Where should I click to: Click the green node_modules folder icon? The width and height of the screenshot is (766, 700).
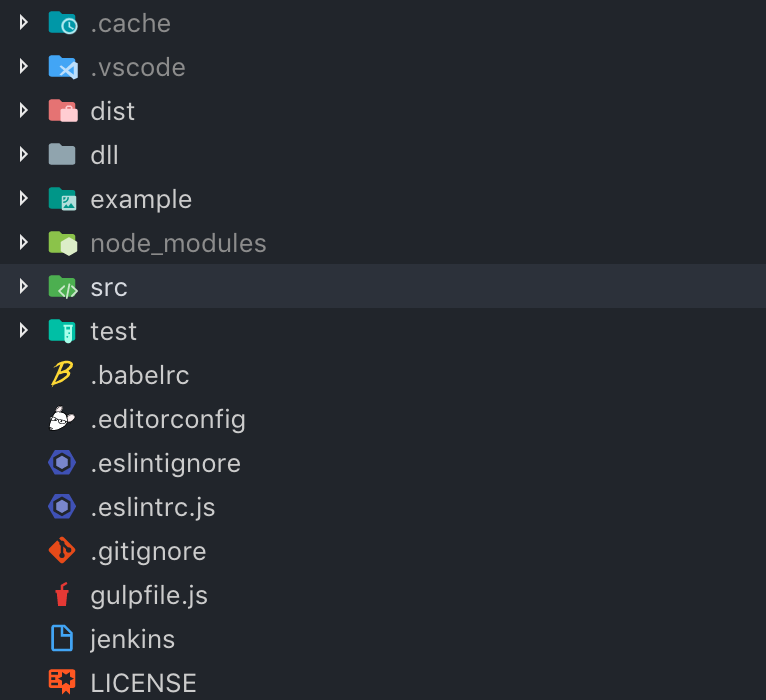[63, 243]
